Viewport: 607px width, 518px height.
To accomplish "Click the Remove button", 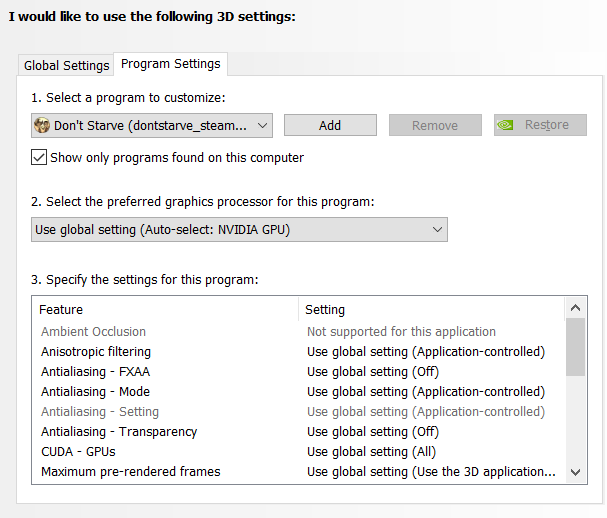I will [x=435, y=125].
